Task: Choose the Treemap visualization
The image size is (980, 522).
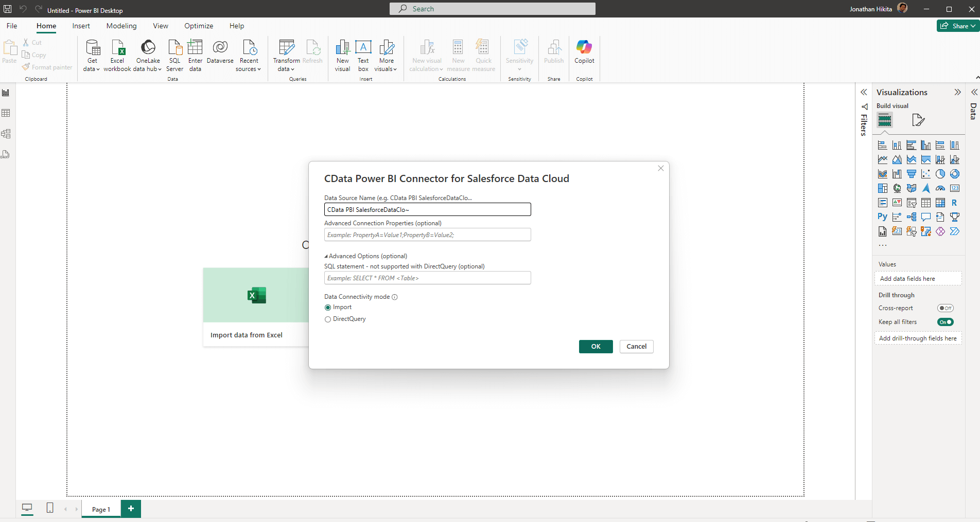Action: [883, 188]
